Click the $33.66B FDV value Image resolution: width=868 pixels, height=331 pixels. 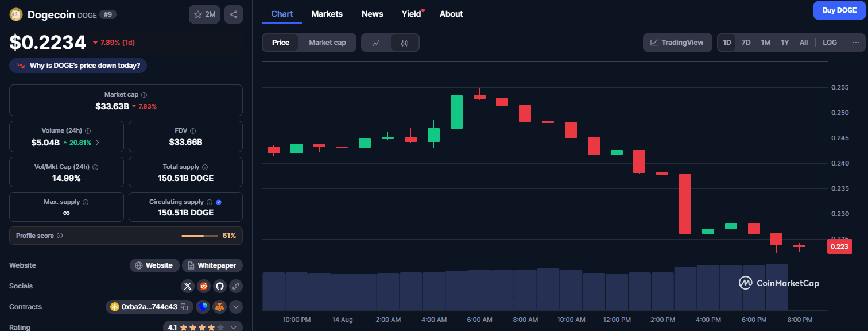(185, 142)
